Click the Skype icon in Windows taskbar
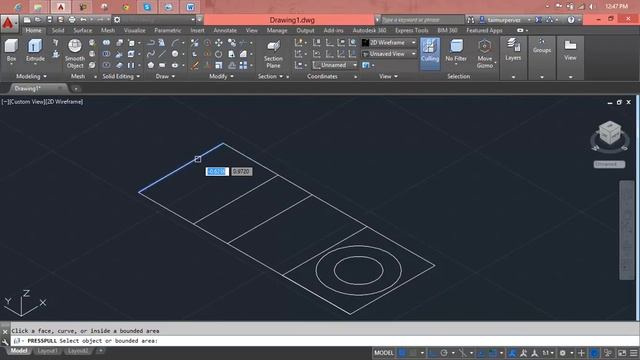Image resolution: width=640 pixels, height=360 pixels. (x=147, y=7)
